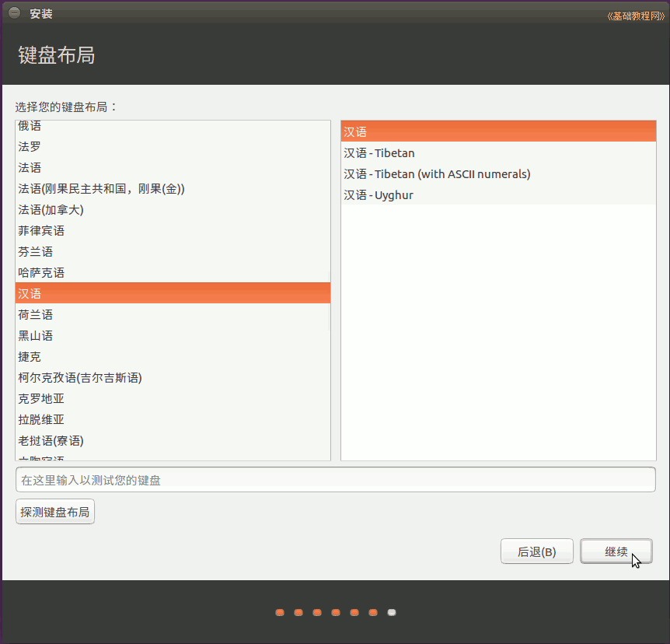The image size is (670, 644).
Task: Click the current step progress dot
Action: 392,612
